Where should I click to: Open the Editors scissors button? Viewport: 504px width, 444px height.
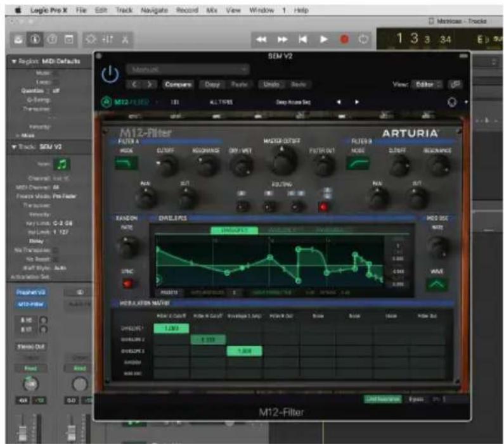pos(125,39)
